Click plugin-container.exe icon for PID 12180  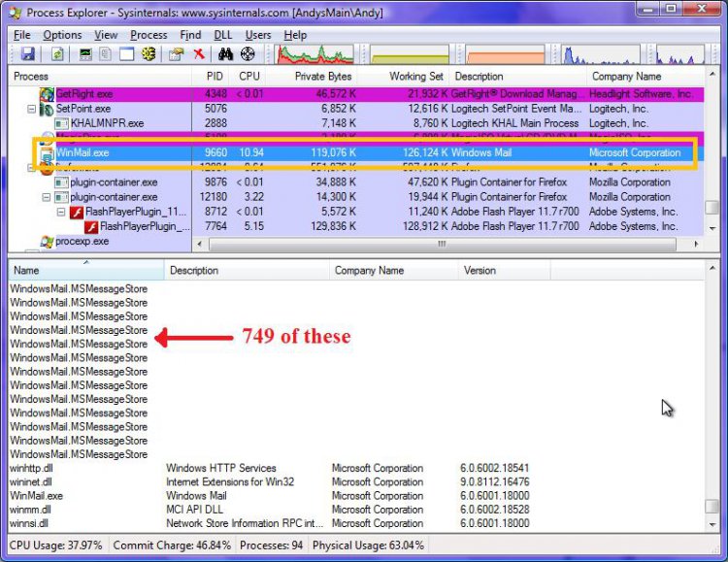62,197
